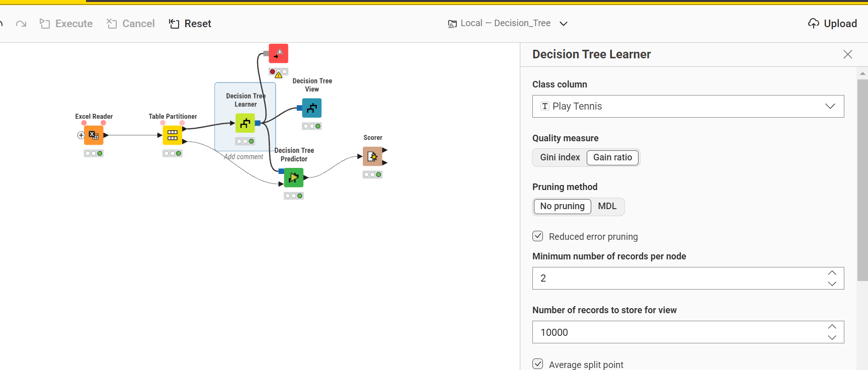Screen dimensions: 868x370
Task: Click blue model input port of Predictor
Action: click(281, 171)
